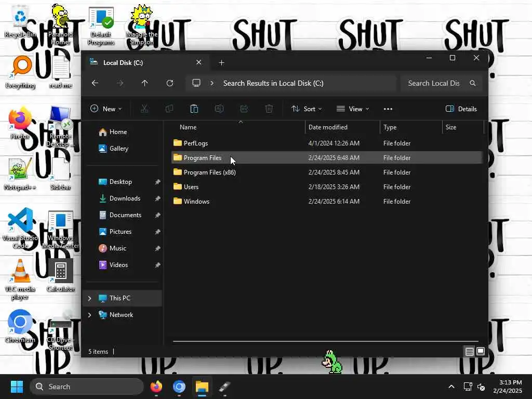Viewport: 532px width, 399px height.
Task: Open the Windows Start menu
Action: [x=17, y=387]
